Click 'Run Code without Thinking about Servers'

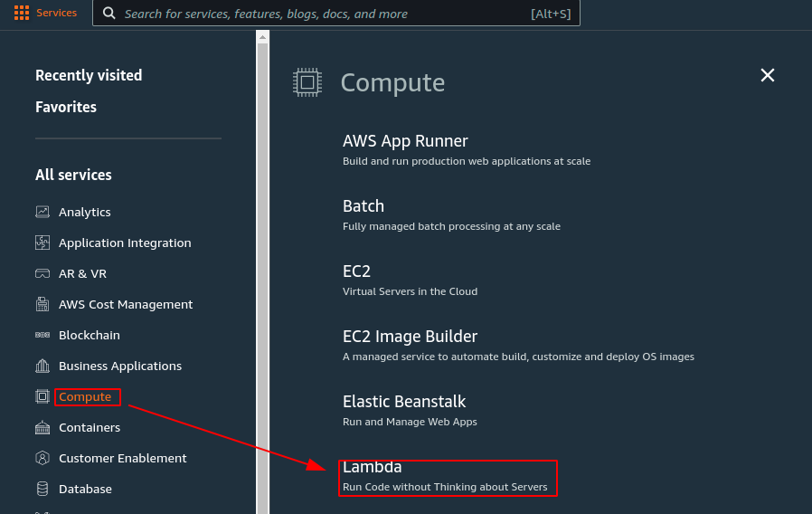(x=445, y=487)
